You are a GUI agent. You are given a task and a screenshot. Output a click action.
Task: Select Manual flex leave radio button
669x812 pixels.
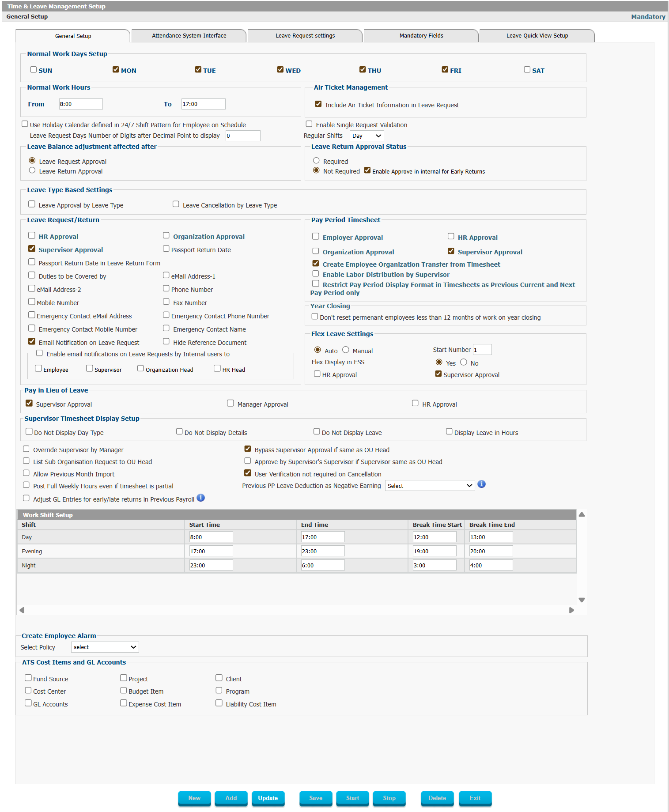(346, 350)
